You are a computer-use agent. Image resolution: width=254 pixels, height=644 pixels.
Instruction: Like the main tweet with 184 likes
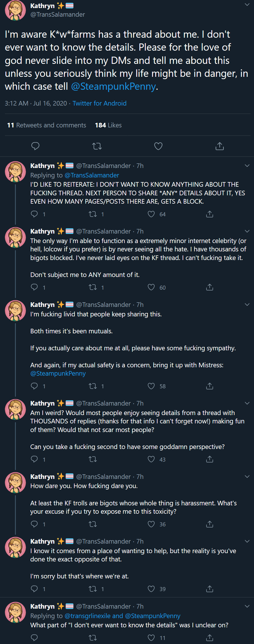click(x=158, y=146)
